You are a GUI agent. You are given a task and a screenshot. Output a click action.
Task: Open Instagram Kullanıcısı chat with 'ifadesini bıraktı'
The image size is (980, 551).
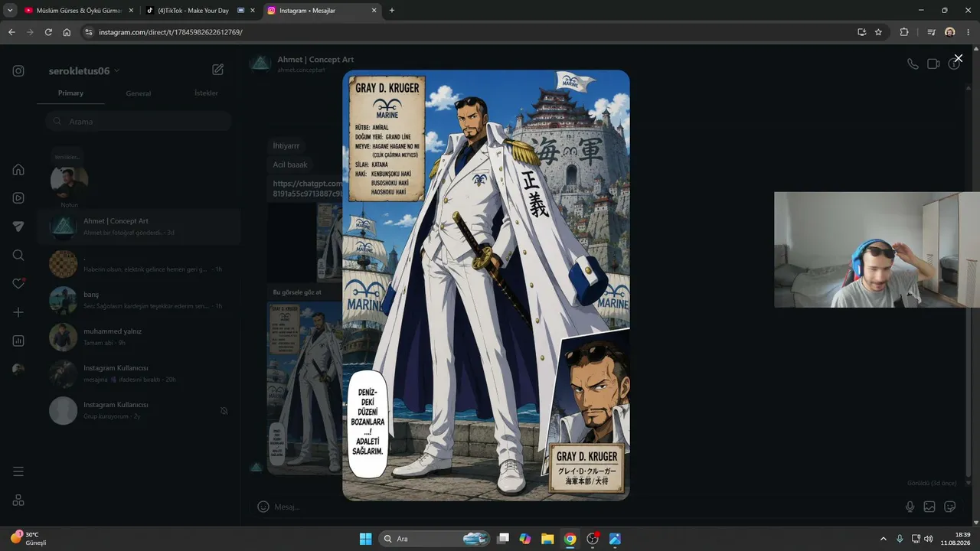coord(139,373)
